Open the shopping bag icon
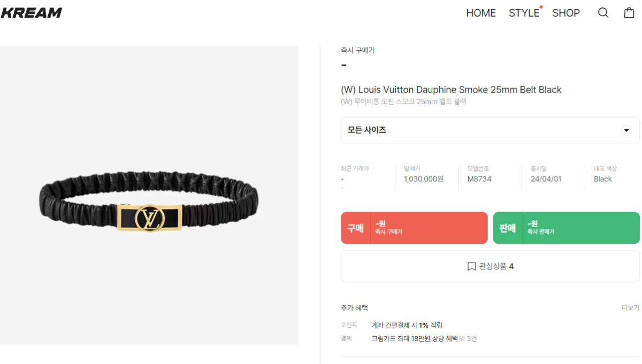Image resolution: width=642 pixels, height=364 pixels. tap(629, 12)
